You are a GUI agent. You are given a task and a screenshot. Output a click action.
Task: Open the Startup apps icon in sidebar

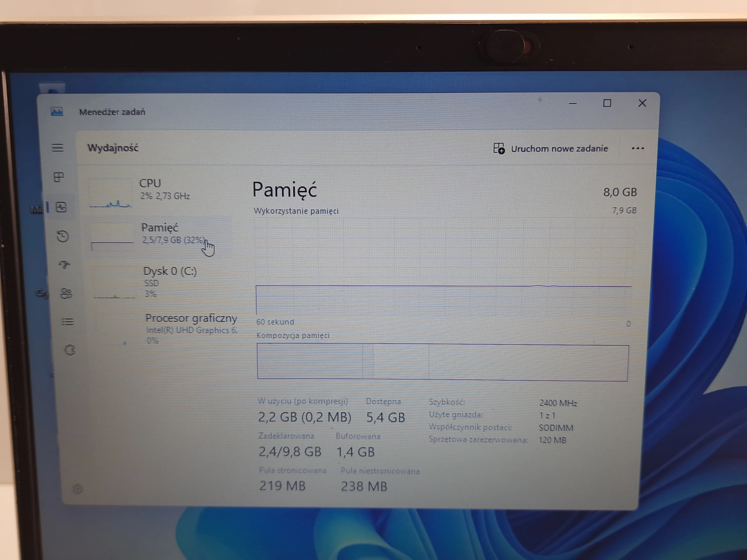click(64, 265)
